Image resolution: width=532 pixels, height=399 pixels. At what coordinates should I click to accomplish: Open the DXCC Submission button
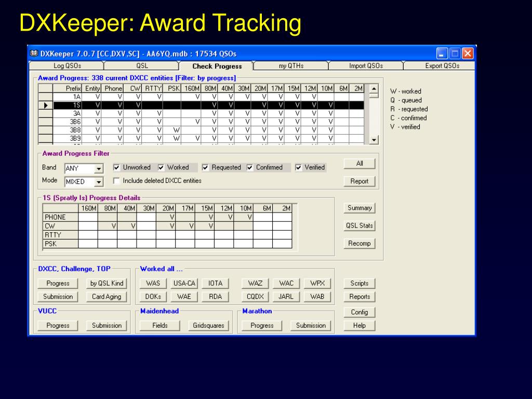pos(58,297)
